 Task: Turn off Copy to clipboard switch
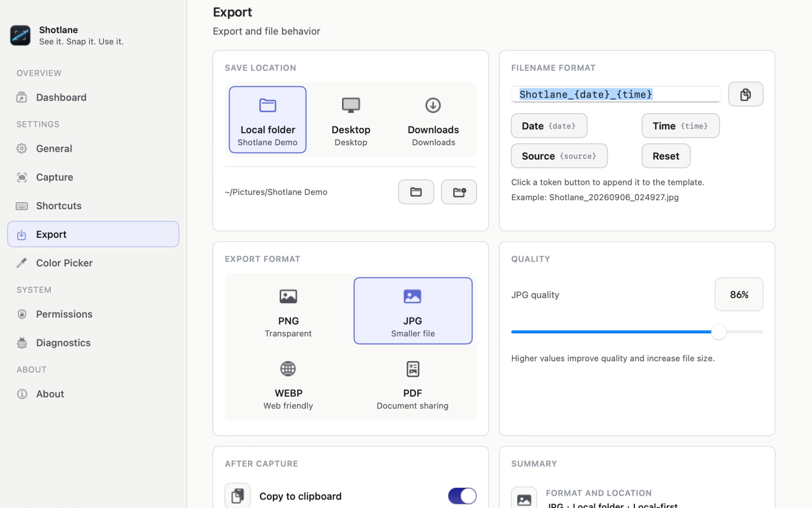coord(462,496)
